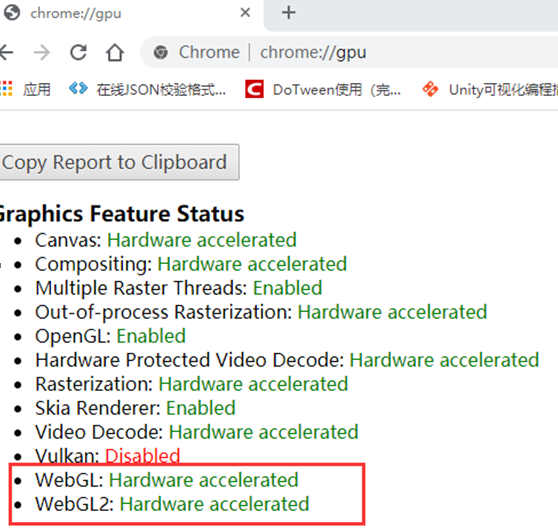Click the Compositing: Hardware accelerated row
The width and height of the screenshot is (558, 531).
pyautogui.click(x=191, y=264)
